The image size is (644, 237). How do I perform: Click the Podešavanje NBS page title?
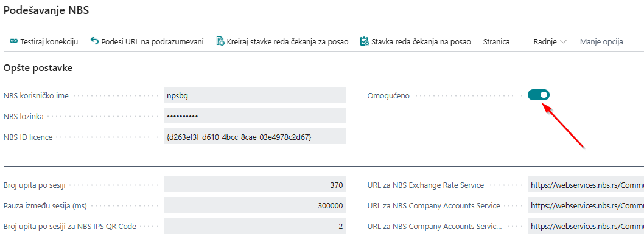[x=46, y=11]
